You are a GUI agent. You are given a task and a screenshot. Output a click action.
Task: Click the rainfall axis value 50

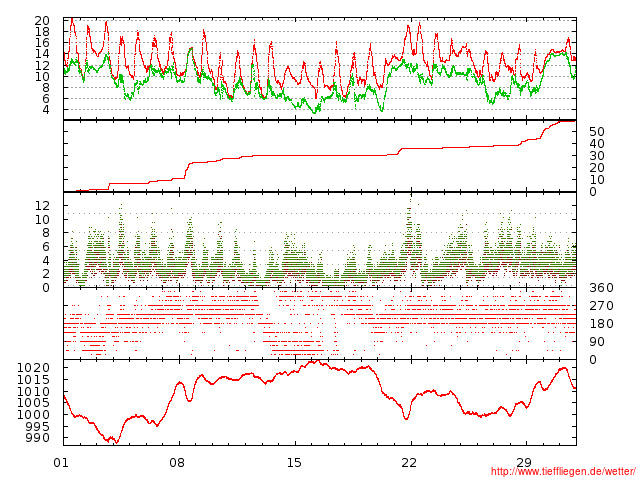[x=597, y=131]
